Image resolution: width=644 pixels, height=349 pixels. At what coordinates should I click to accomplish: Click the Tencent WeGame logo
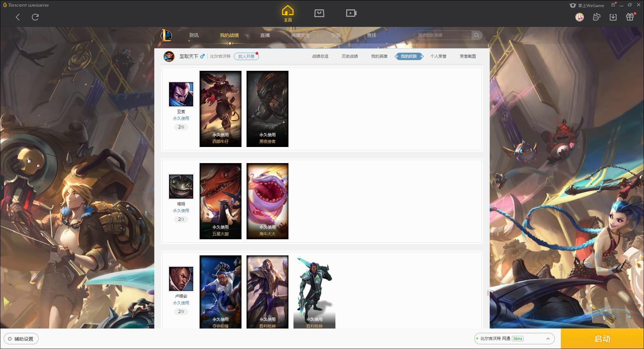26,5
